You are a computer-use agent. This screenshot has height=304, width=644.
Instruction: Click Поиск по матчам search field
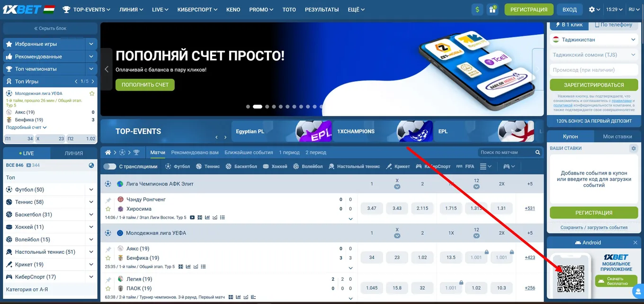click(506, 153)
